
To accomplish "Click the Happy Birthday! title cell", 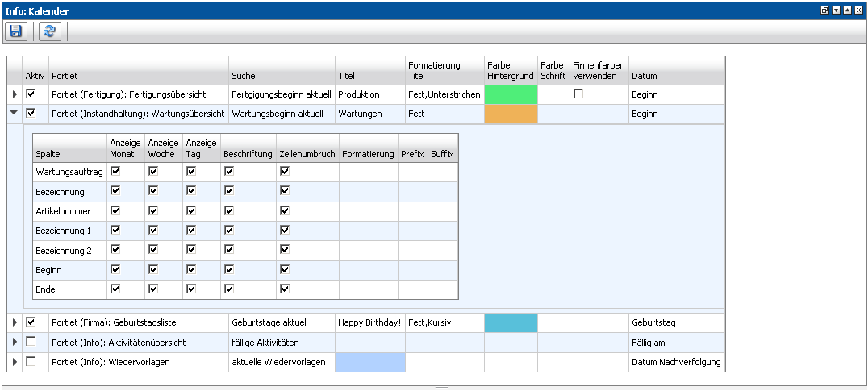I will pyautogui.click(x=369, y=322).
